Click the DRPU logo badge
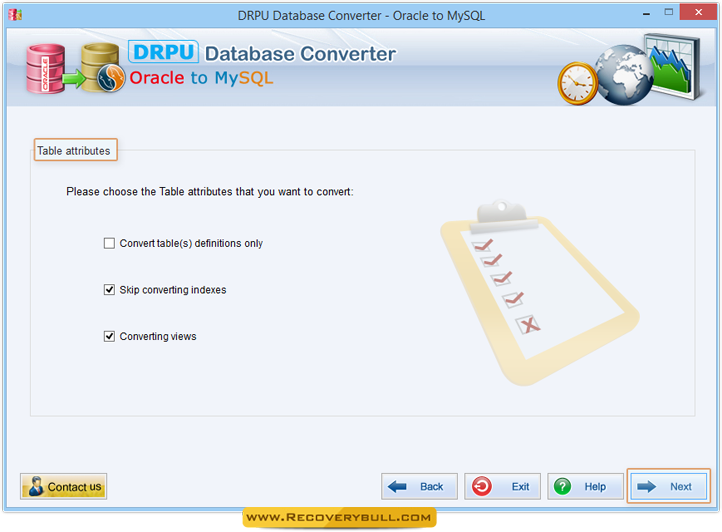722x532 pixels. click(163, 52)
